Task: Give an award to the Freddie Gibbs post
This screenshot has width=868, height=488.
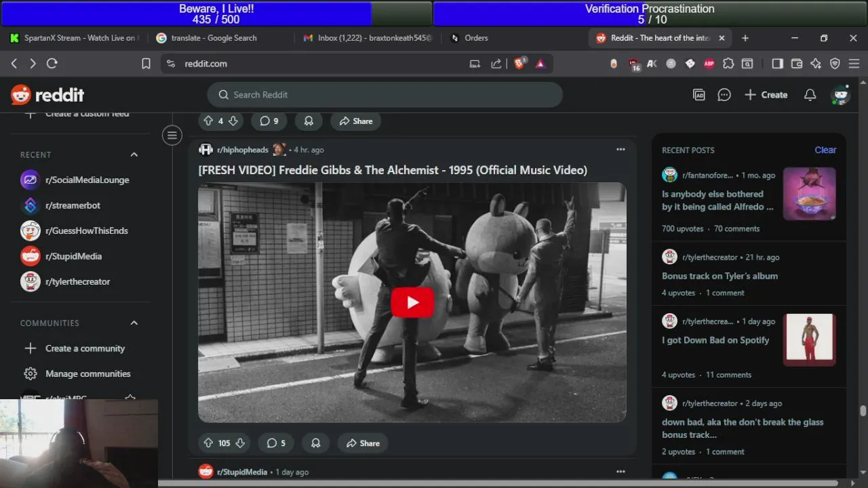Action: tap(315, 443)
